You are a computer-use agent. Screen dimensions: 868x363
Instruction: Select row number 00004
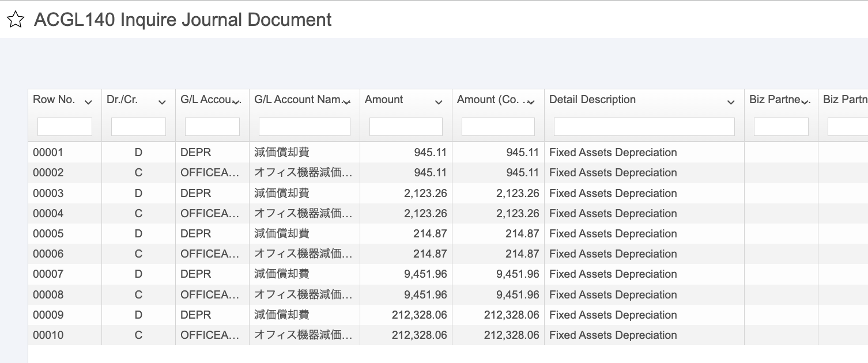[x=48, y=213]
